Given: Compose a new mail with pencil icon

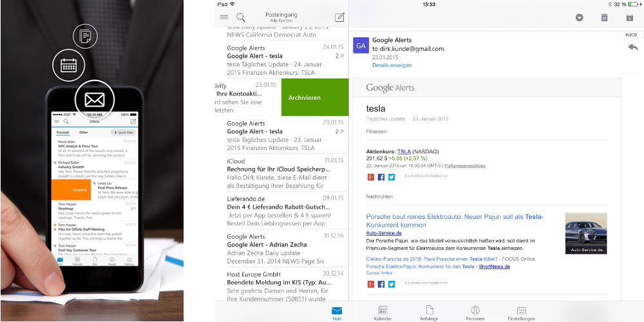Looking at the screenshot, I should click(339, 17).
